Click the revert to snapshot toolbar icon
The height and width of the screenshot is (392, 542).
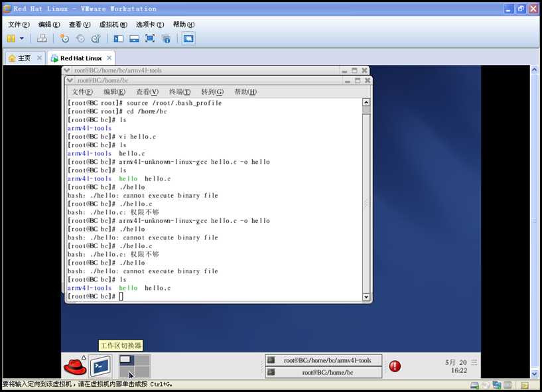click(80, 38)
